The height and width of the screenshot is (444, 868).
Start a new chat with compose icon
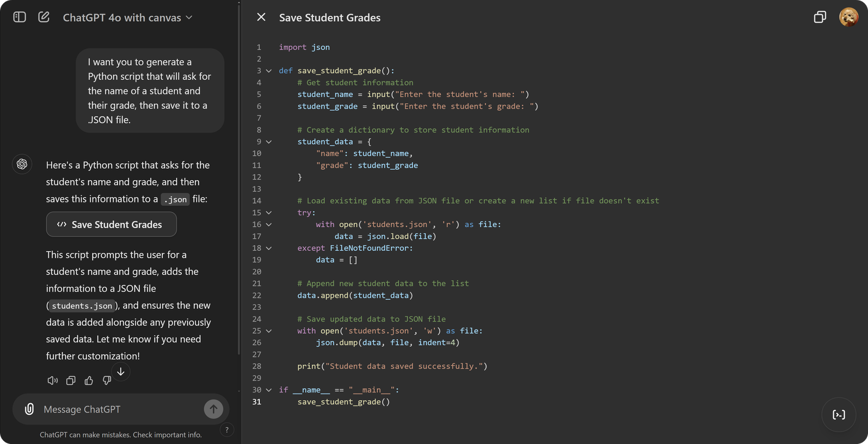coord(44,17)
